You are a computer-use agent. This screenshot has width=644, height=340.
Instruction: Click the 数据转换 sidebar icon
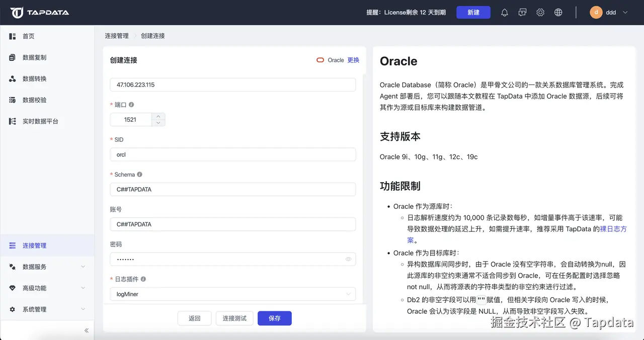pyautogui.click(x=13, y=79)
